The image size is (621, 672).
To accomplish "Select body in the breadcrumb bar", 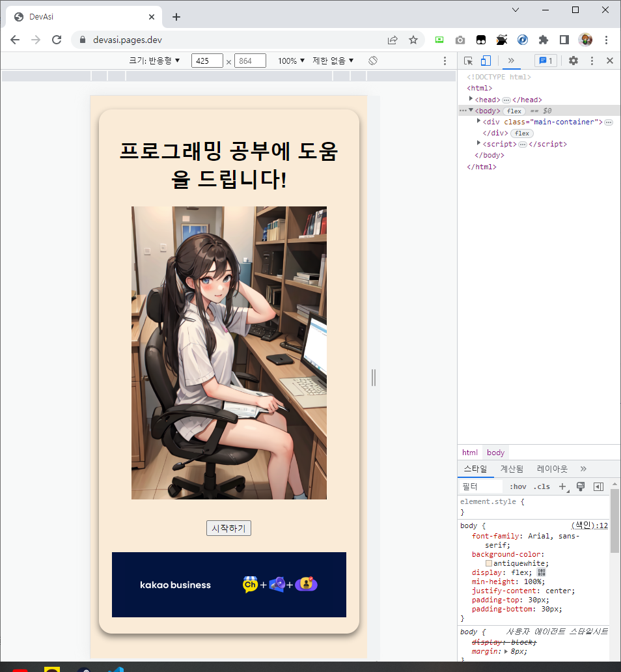I will coord(495,453).
